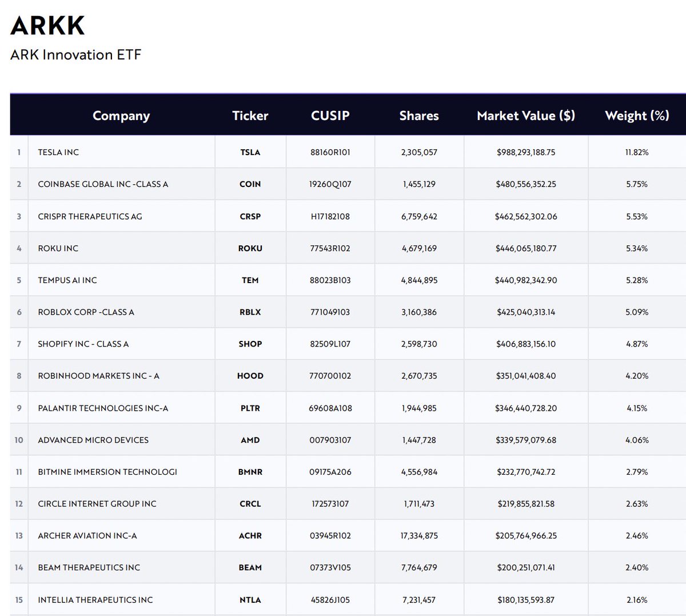Select the PALANTIR TECHNOLOGIES INC-A name
Image resolution: width=686 pixels, height=616 pixels.
(103, 408)
